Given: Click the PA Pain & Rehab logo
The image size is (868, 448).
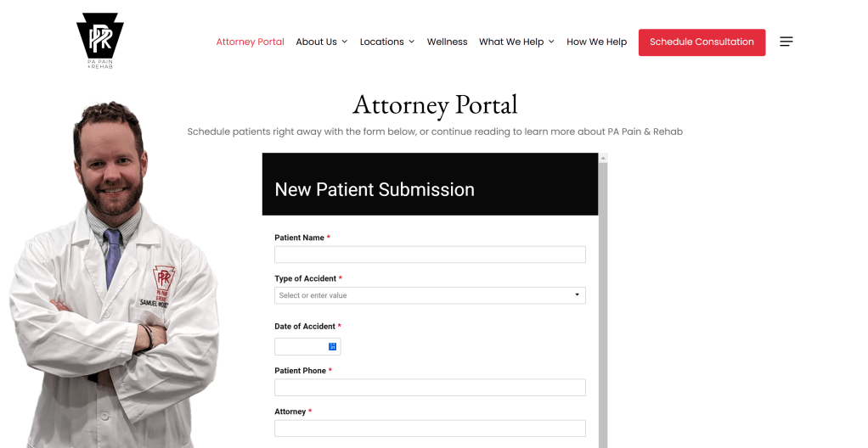Looking at the screenshot, I should tap(99, 41).
